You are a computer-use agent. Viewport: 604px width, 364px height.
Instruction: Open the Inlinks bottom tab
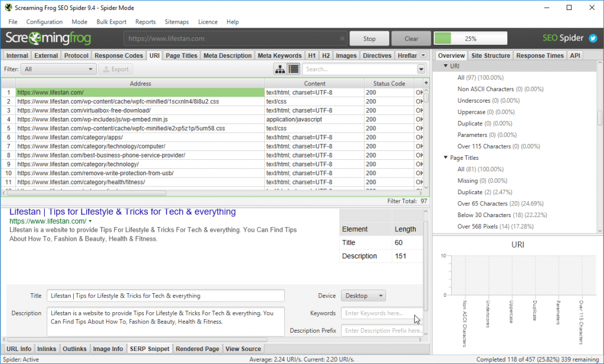[47, 349]
